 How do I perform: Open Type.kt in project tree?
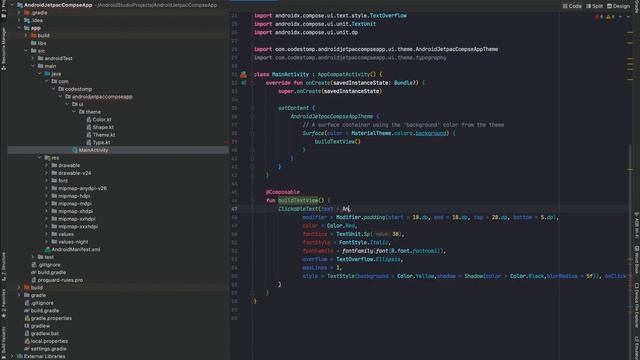(101, 142)
